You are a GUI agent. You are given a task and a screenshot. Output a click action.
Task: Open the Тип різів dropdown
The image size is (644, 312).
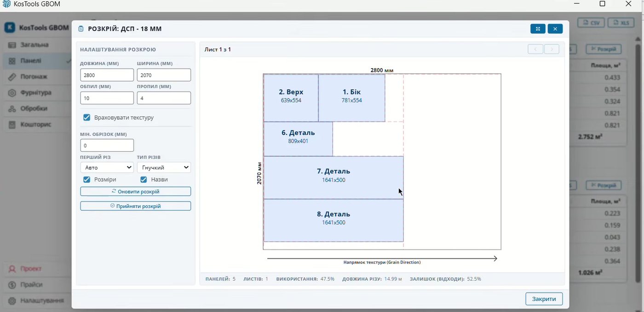point(164,168)
